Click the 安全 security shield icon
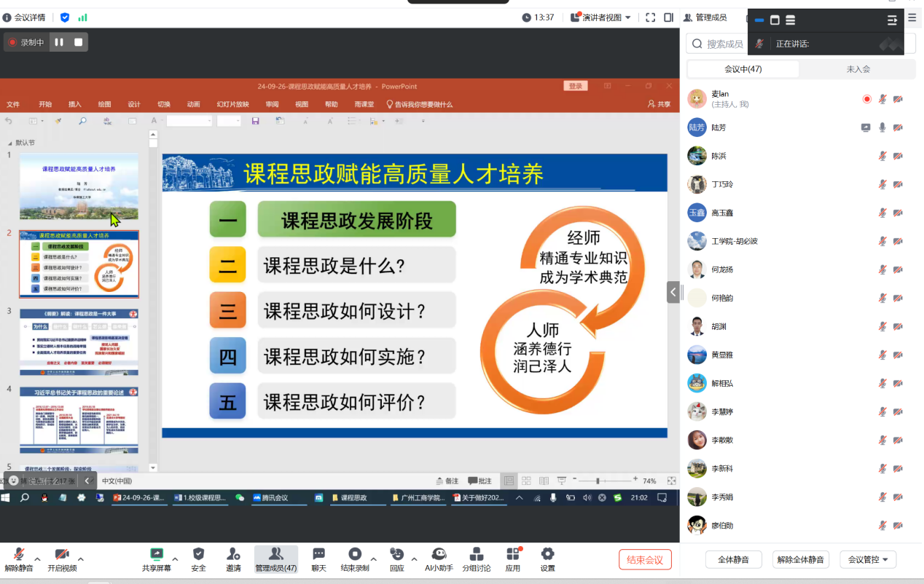The height and width of the screenshot is (584, 924). pos(198,559)
